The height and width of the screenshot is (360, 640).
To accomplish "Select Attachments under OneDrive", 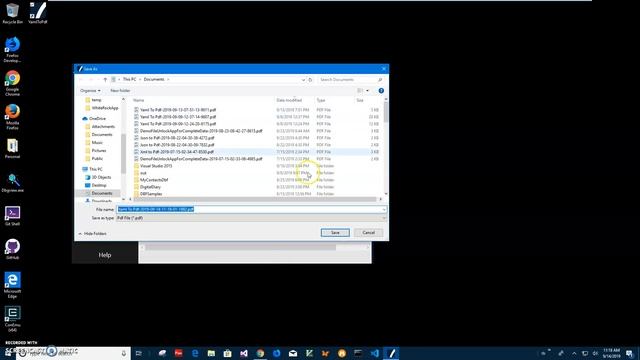I will tap(103, 127).
